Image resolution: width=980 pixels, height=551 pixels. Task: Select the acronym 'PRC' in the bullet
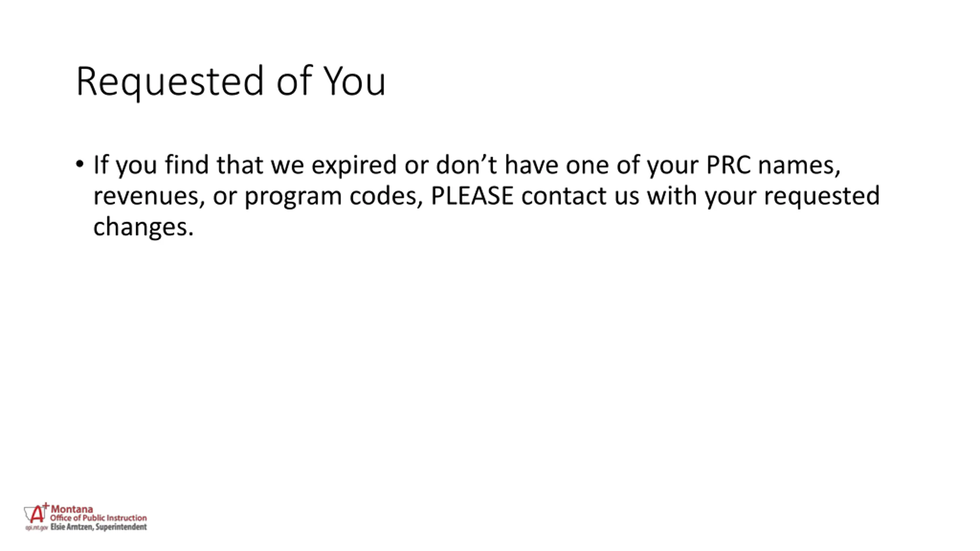coord(728,165)
